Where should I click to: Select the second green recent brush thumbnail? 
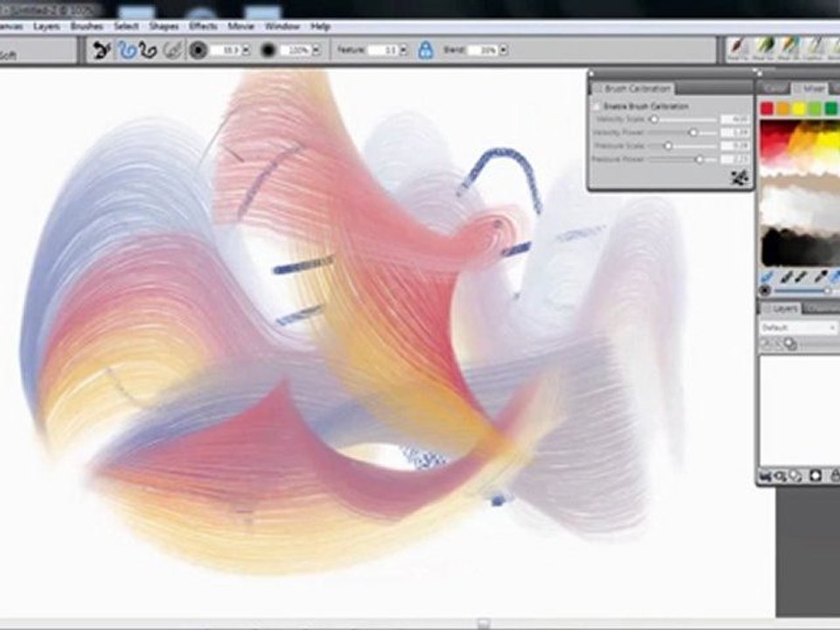point(765,49)
